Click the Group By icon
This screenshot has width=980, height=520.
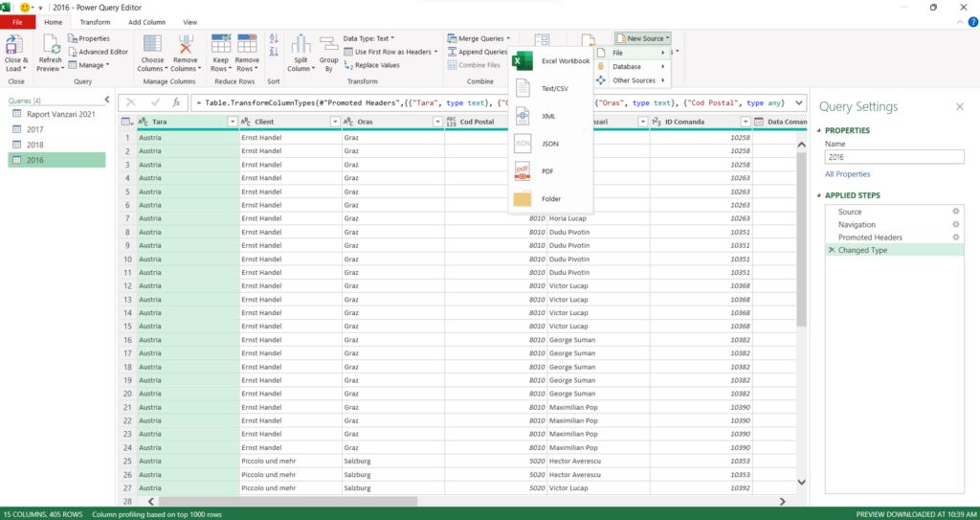[329, 44]
